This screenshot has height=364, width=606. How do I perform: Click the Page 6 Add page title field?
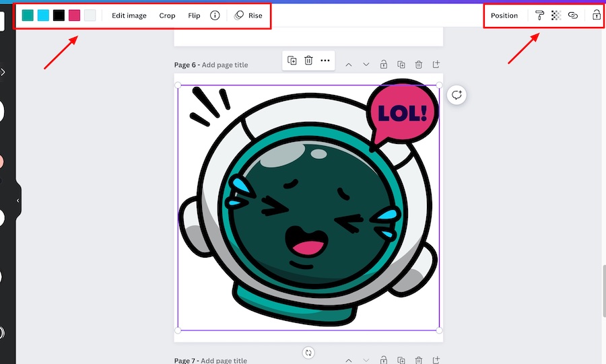225,65
